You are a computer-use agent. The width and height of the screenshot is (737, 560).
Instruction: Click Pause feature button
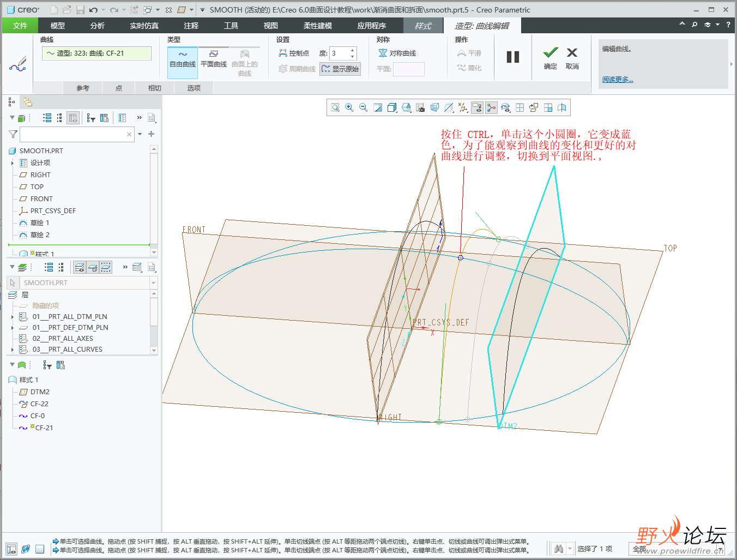coord(513,57)
